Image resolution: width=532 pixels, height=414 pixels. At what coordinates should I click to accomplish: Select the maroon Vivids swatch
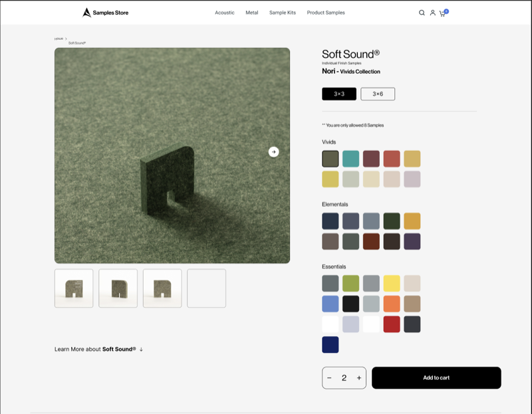coord(371,159)
